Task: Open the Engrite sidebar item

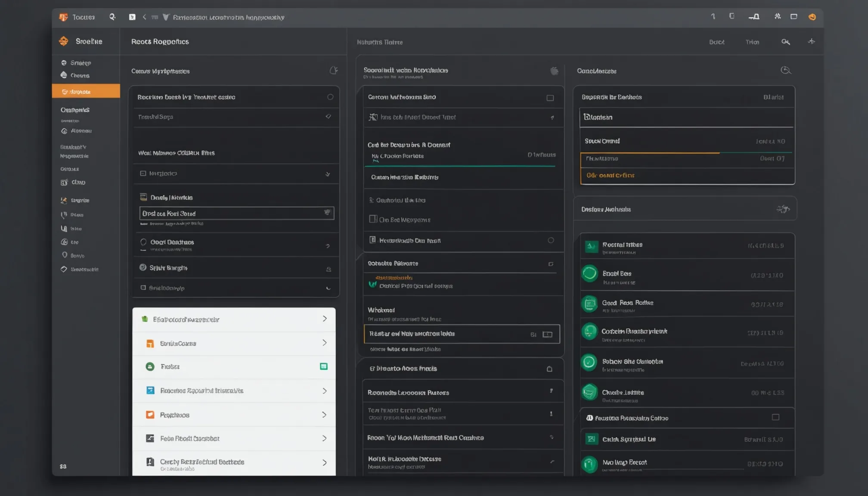Action: click(75, 200)
